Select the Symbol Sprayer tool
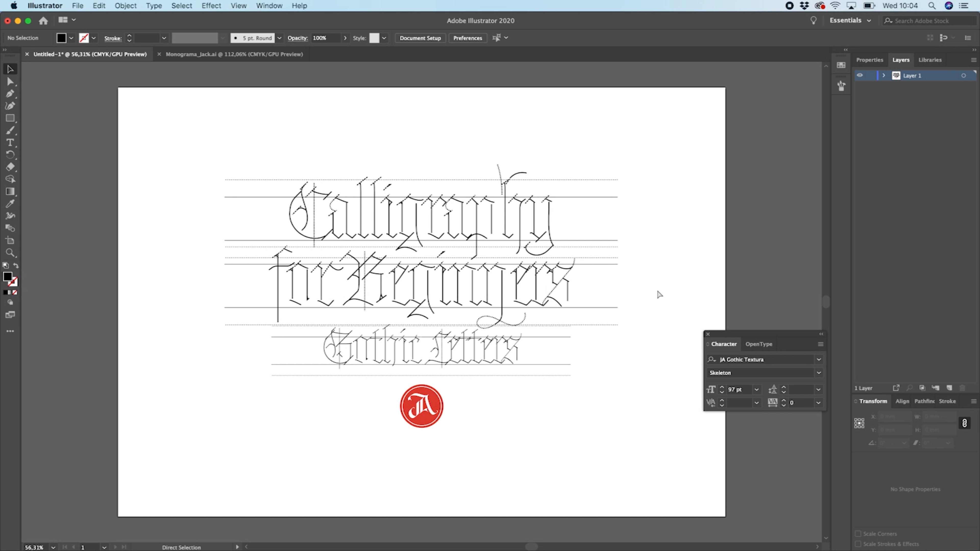The image size is (980, 551). [x=10, y=216]
